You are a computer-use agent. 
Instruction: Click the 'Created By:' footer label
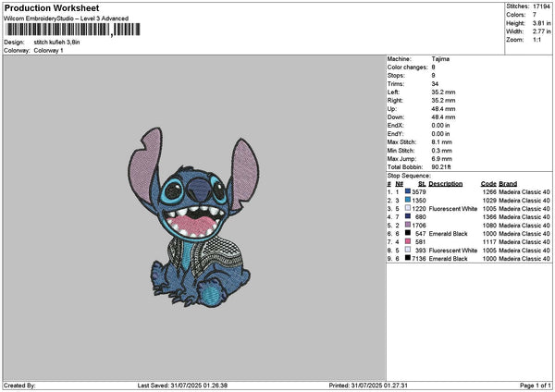[19, 386]
